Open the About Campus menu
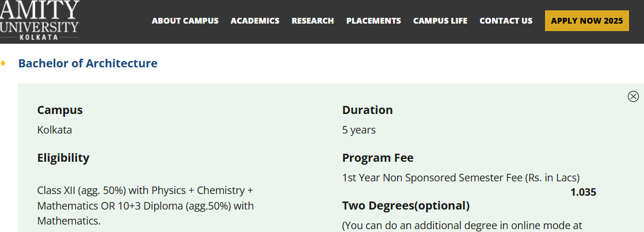 (x=185, y=21)
